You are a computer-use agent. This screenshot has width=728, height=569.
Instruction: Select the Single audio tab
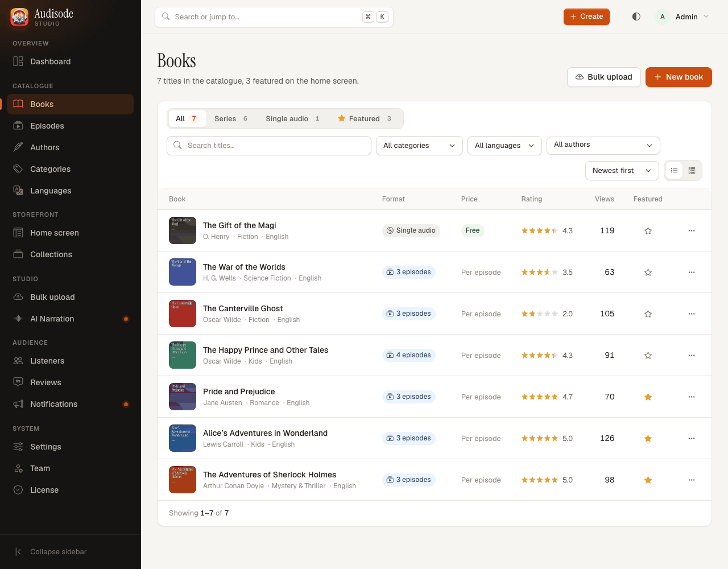point(292,118)
